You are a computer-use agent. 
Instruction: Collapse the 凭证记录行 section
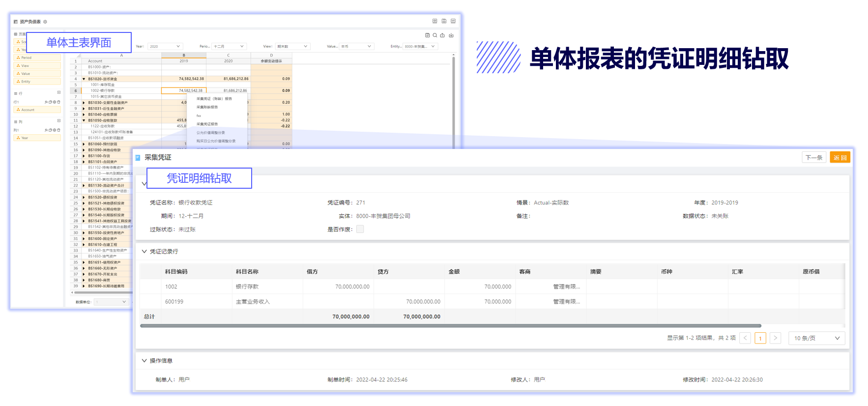(145, 252)
